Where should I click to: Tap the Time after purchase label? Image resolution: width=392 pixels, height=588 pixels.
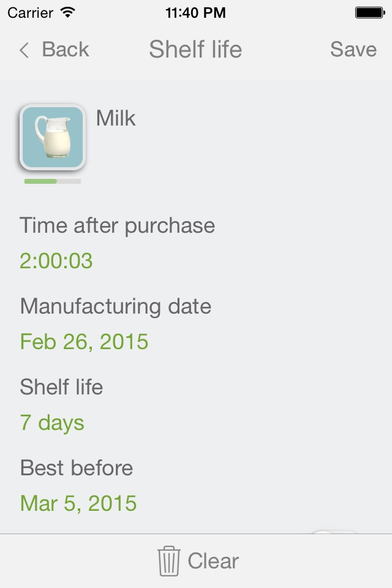pos(117,225)
